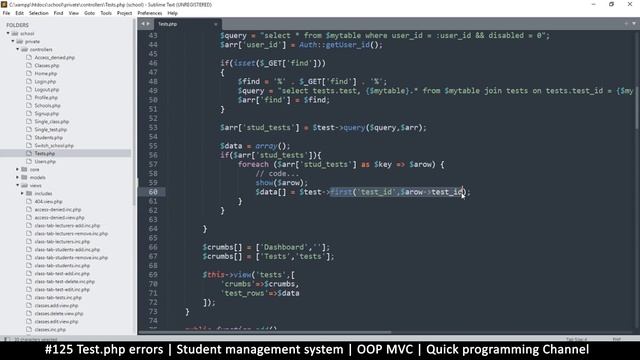The width and height of the screenshot is (640, 360).
Task: Click the core folder icon
Action: 24,169
